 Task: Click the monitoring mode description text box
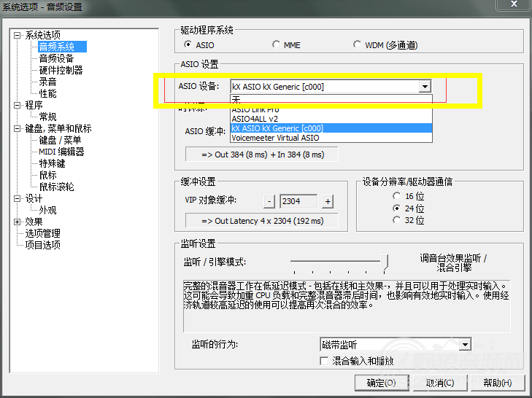coord(347,306)
